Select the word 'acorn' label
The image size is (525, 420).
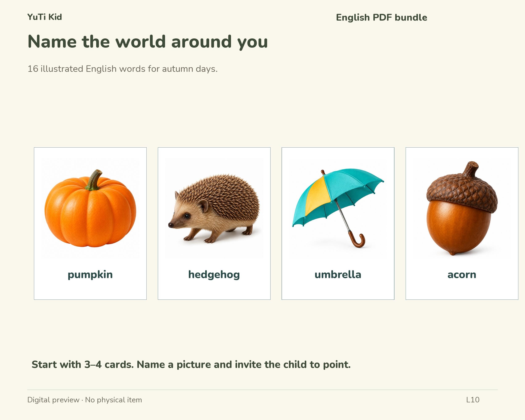pyautogui.click(x=462, y=275)
